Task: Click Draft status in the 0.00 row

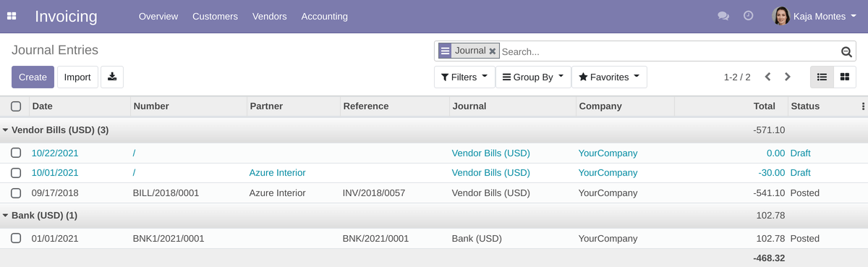Action: [801, 153]
